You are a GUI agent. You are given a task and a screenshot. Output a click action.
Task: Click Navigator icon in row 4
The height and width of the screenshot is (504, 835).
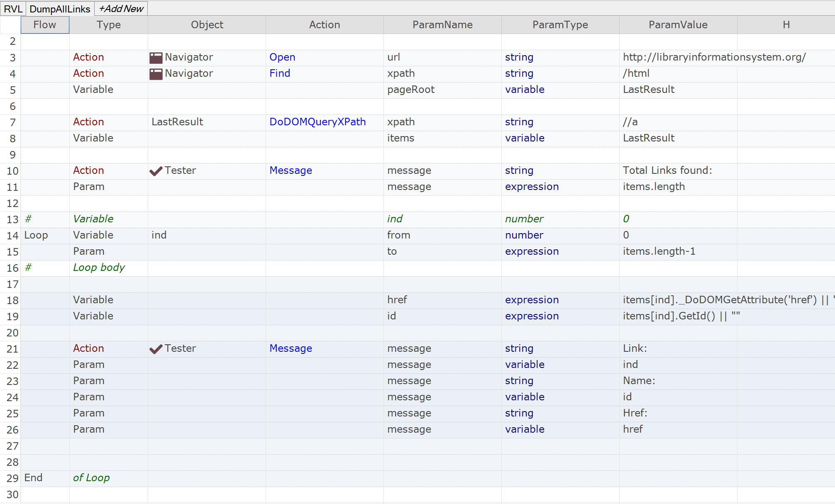tap(156, 74)
